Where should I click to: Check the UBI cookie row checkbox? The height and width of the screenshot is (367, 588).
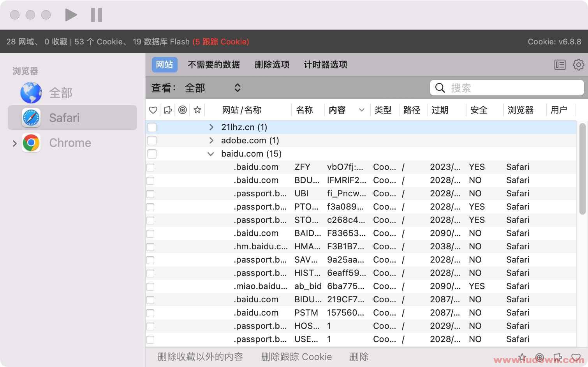click(150, 194)
